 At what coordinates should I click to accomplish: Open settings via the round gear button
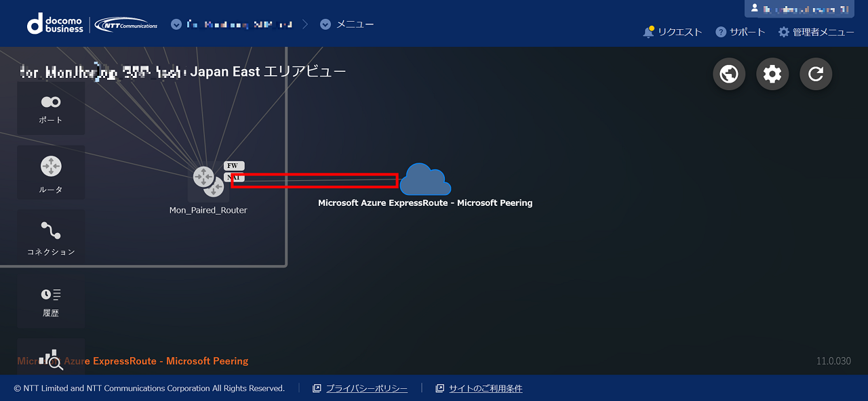coord(772,74)
